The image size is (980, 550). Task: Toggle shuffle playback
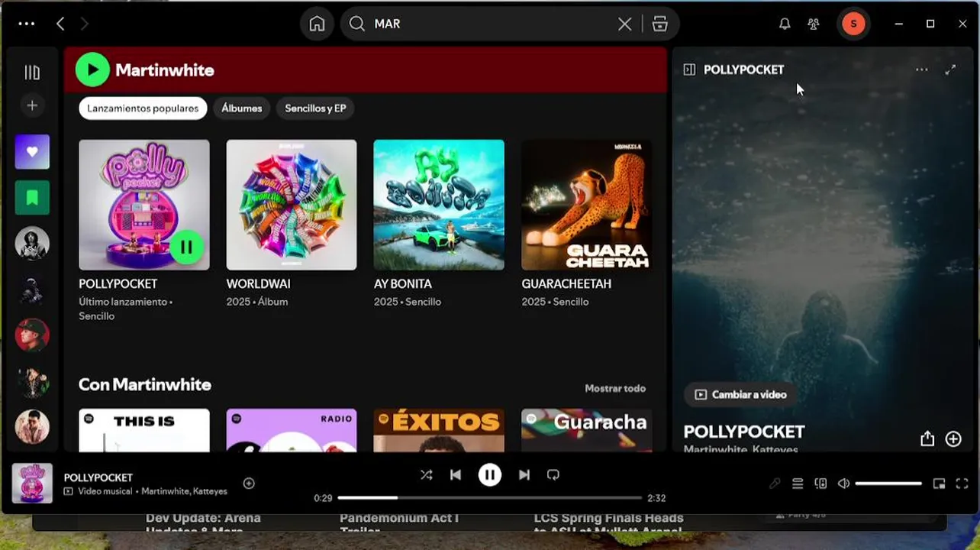[x=427, y=475]
